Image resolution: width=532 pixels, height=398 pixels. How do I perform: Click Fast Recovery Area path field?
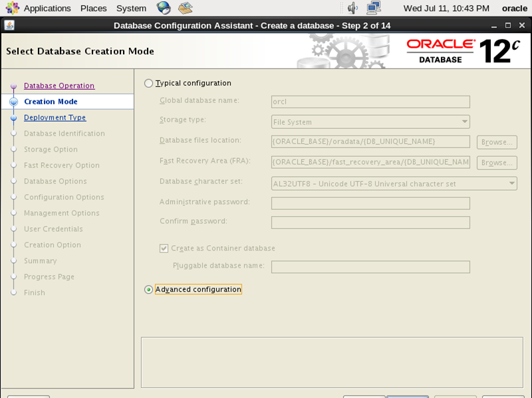pyautogui.click(x=370, y=162)
